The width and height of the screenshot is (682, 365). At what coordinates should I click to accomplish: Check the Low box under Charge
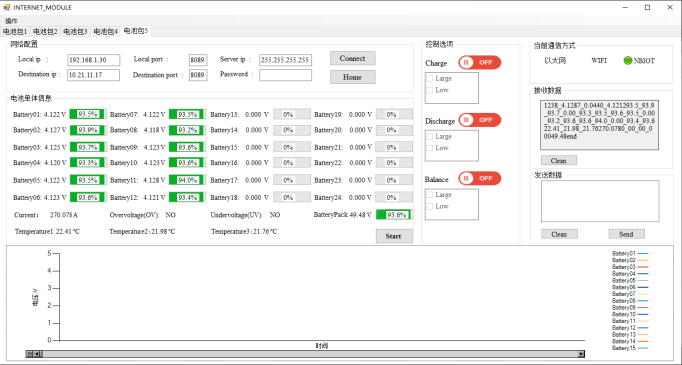point(430,90)
